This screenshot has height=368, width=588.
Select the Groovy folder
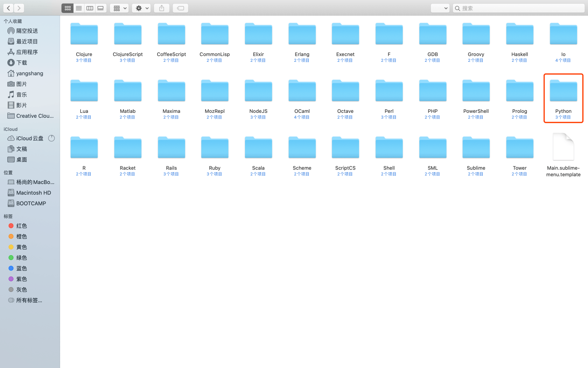[476, 34]
